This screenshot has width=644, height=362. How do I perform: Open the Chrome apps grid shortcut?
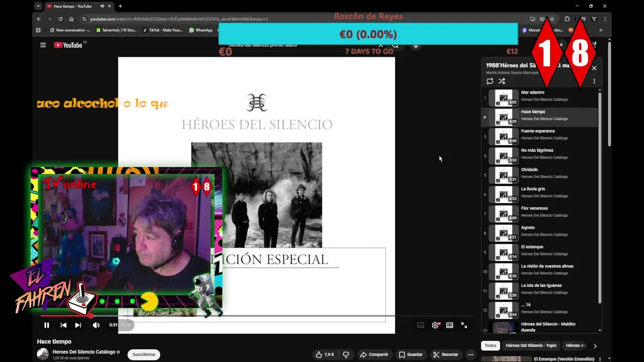click(38, 30)
